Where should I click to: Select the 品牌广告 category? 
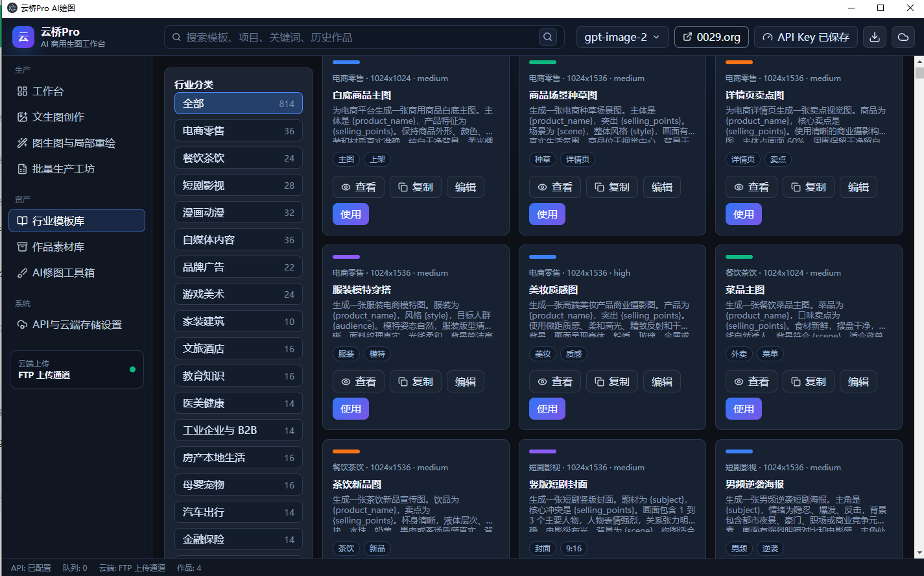tap(239, 267)
